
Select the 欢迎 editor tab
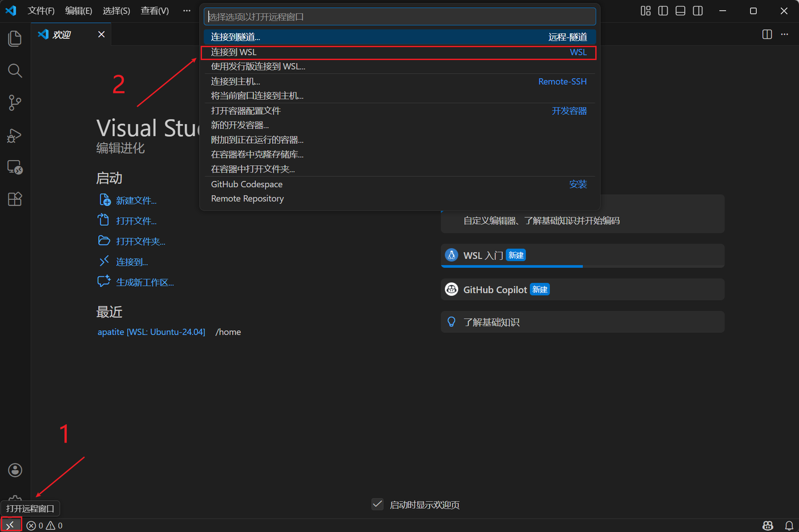pyautogui.click(x=71, y=34)
